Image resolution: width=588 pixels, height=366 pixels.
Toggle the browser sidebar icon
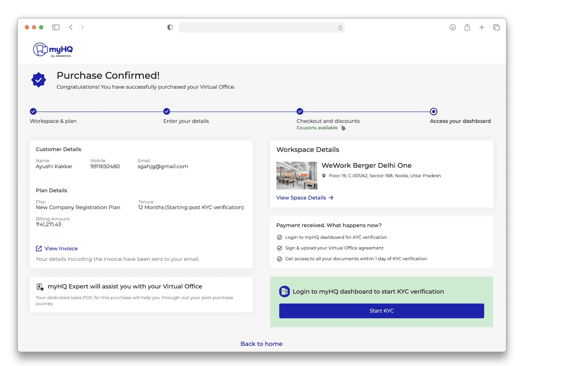pos(56,27)
